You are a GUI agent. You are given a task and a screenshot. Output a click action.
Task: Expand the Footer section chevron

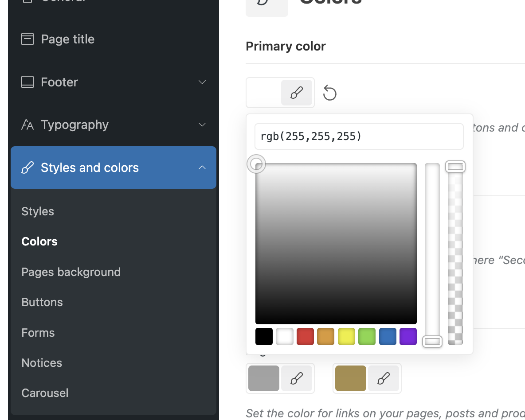point(202,82)
